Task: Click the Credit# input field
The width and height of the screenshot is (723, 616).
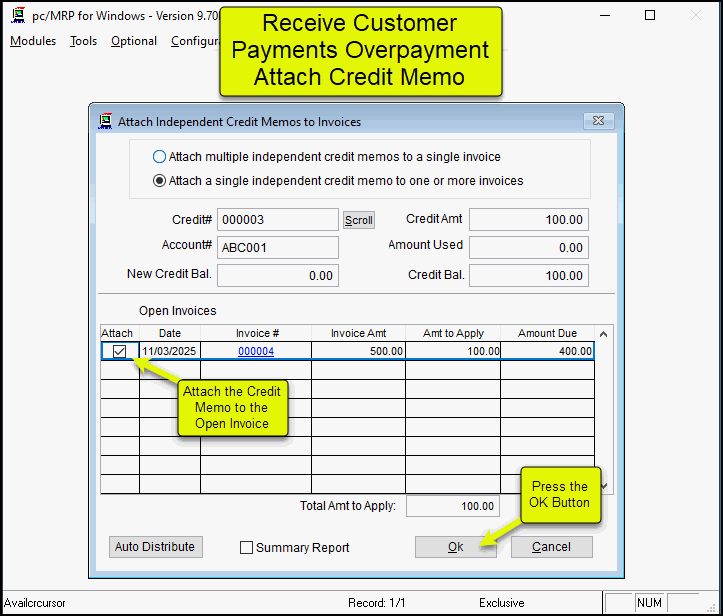Action: [277, 220]
